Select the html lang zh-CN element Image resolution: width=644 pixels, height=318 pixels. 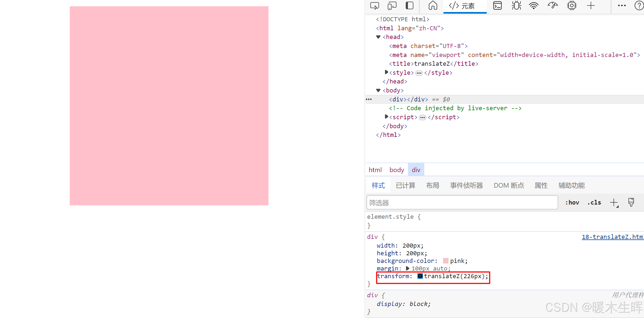tap(410, 28)
